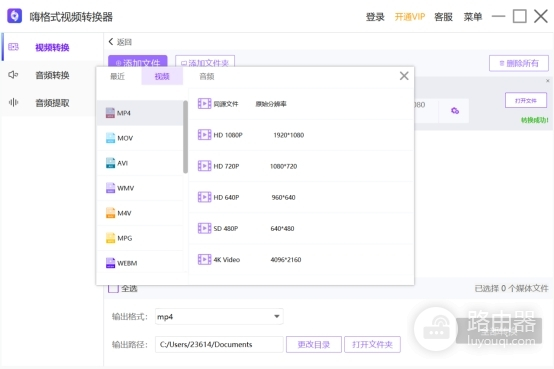Select the 音频提取 waveform icon

pyautogui.click(x=13, y=102)
